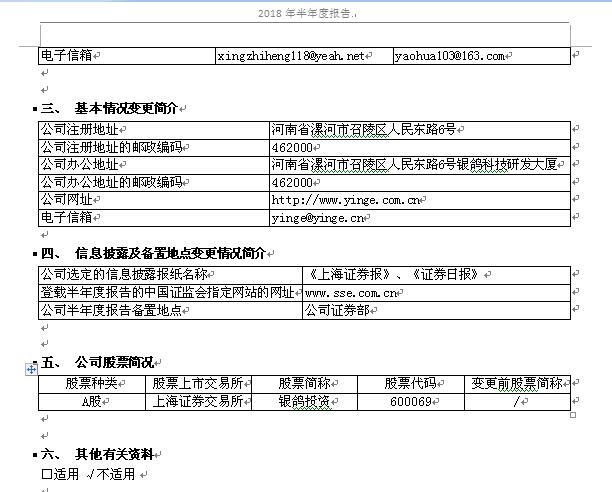
Task: Tick the 适用 checkbox
Action: click(x=46, y=474)
